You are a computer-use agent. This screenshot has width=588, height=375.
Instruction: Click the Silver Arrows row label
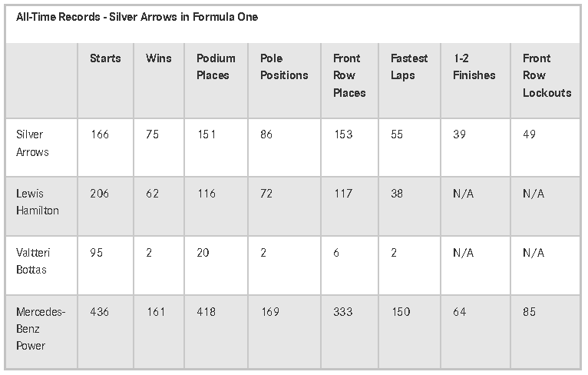(32, 143)
